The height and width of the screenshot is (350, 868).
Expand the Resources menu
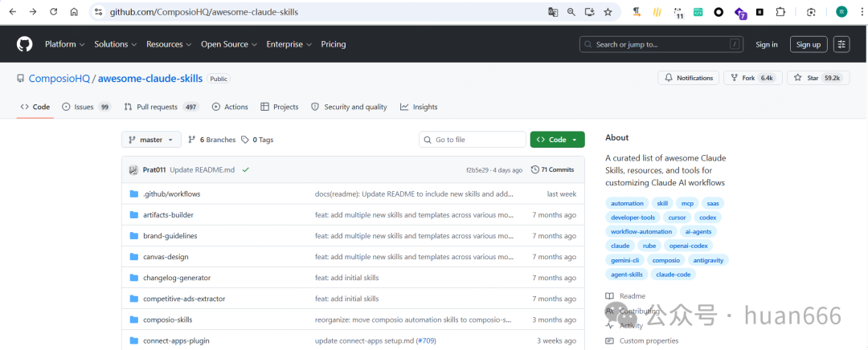(169, 44)
